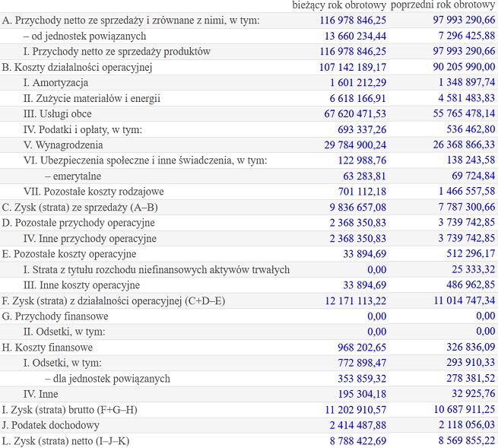498x448 pixels.
Task: Click 'II. Zużycie materiałów i energii' label
Action: pos(92,98)
